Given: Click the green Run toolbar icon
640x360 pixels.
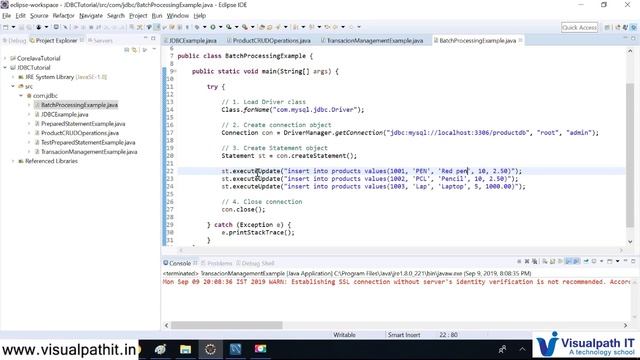Looking at the screenshot, I should tap(213, 27).
